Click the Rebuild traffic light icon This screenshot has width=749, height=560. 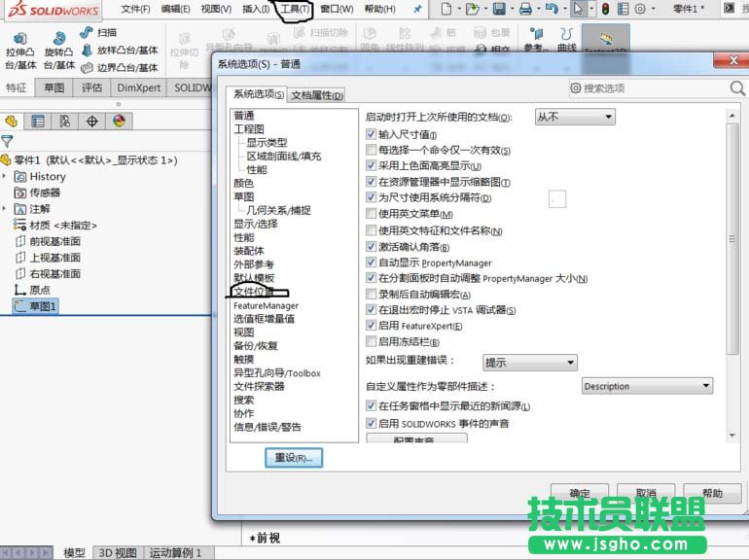pos(605,9)
